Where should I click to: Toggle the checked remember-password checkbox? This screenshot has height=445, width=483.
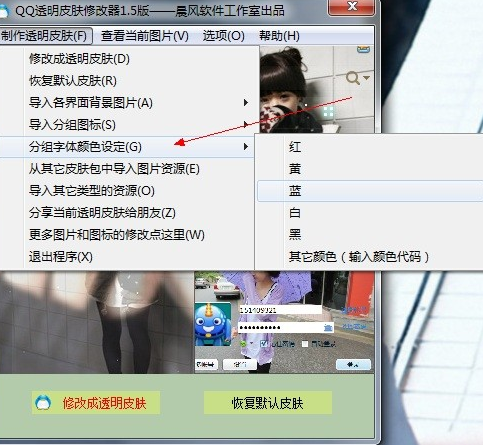click(x=264, y=343)
